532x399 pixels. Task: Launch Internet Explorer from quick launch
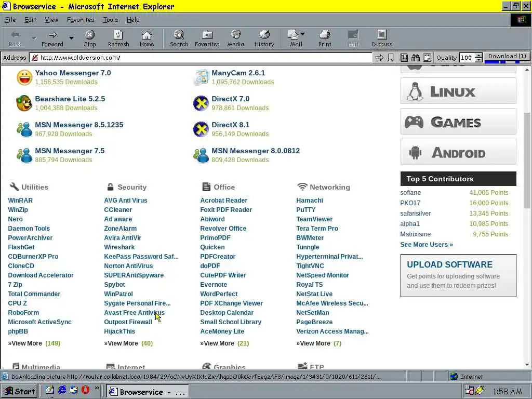pos(62,390)
